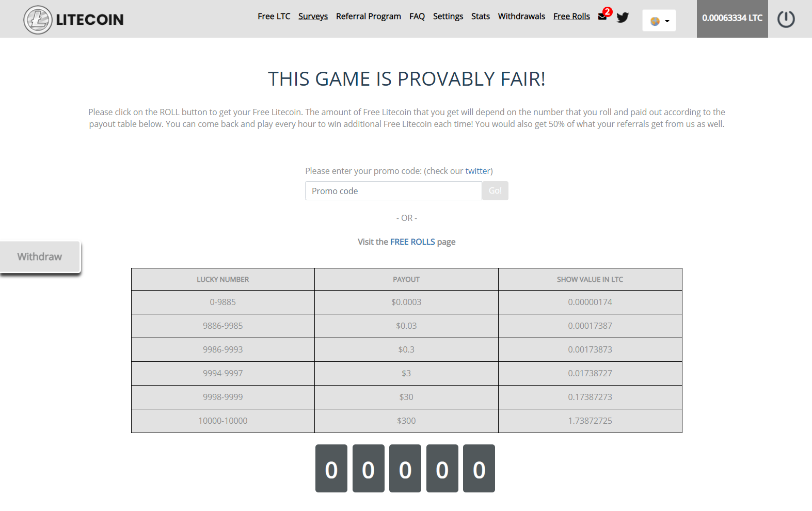Click the 0.17387273 value cell

click(x=590, y=397)
